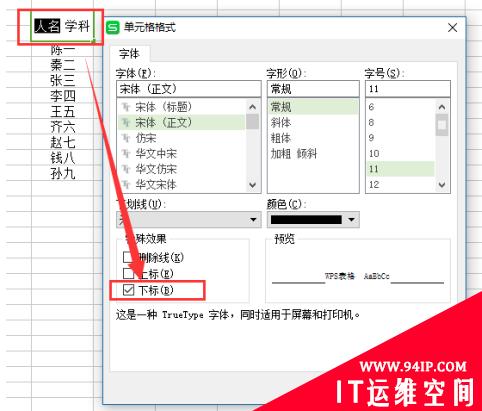Uncheck the 下标 subscript checkbox
The width and height of the screenshot is (482, 411).
128,290
